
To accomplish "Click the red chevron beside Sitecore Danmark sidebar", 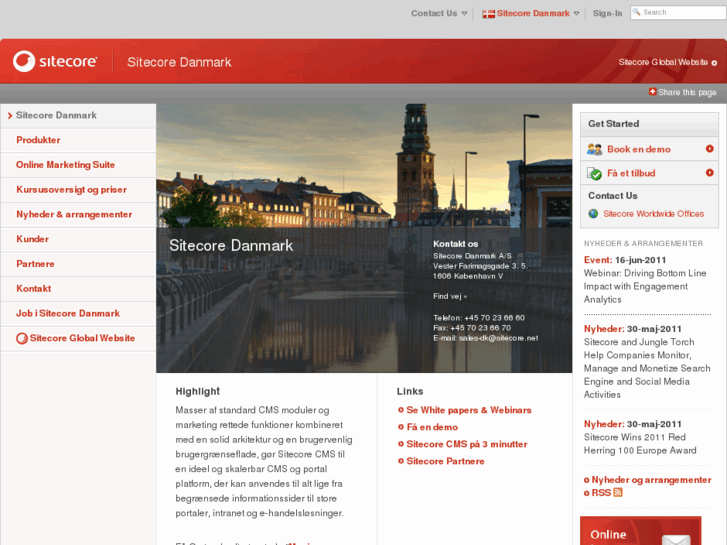I will click(x=10, y=115).
